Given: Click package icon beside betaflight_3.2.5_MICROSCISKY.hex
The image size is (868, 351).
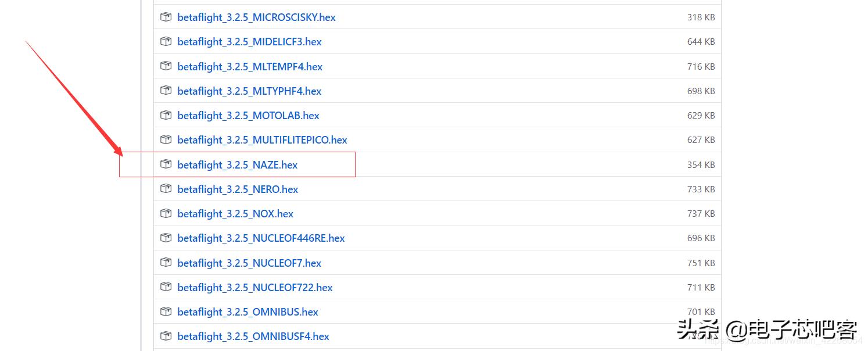Looking at the screenshot, I should 166,17.
